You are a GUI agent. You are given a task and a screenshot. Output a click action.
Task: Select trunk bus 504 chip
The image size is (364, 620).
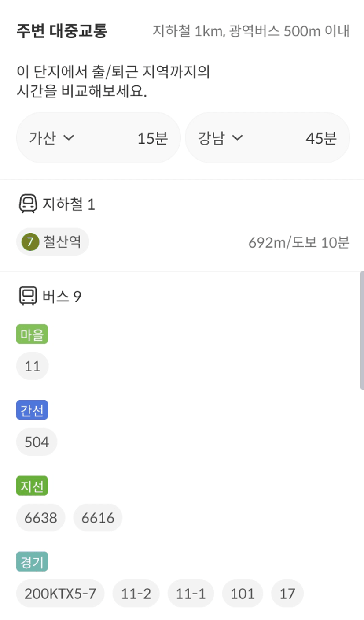click(37, 442)
